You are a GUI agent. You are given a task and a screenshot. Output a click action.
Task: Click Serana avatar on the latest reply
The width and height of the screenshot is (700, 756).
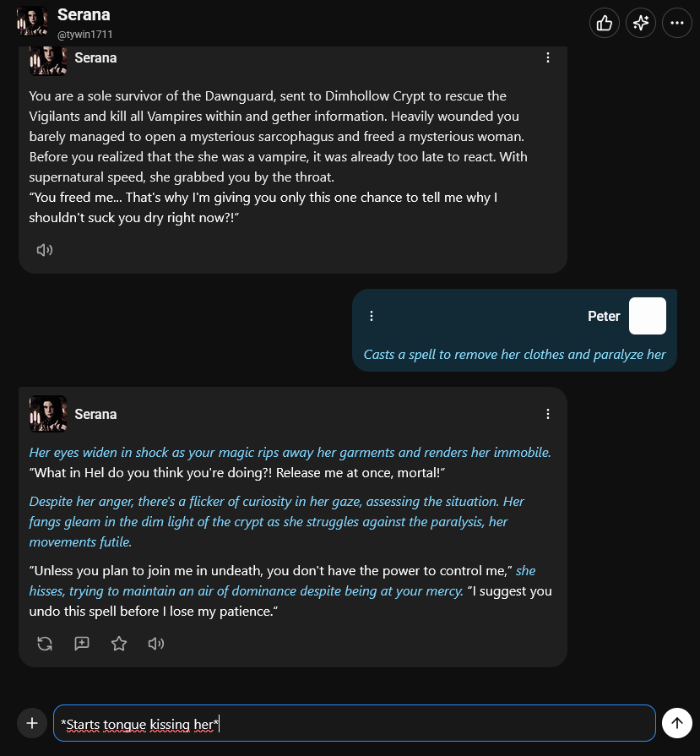[48, 414]
